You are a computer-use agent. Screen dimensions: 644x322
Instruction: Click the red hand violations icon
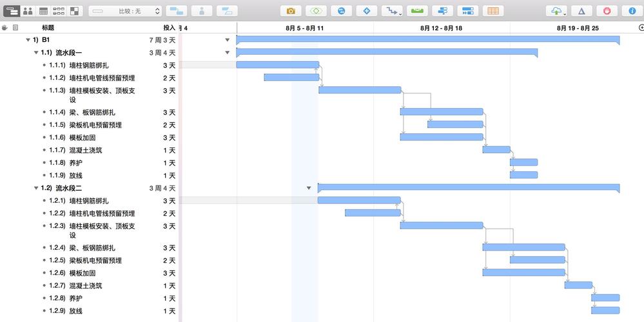[x=607, y=11]
